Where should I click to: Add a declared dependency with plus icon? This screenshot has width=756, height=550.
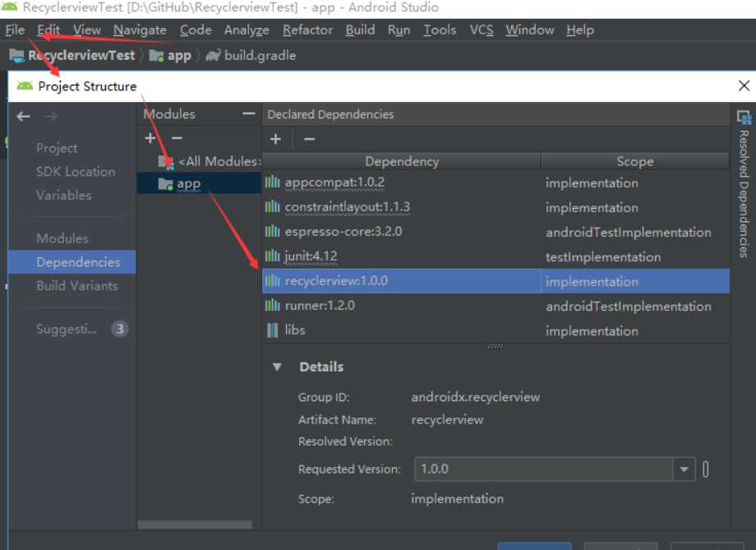(276, 140)
